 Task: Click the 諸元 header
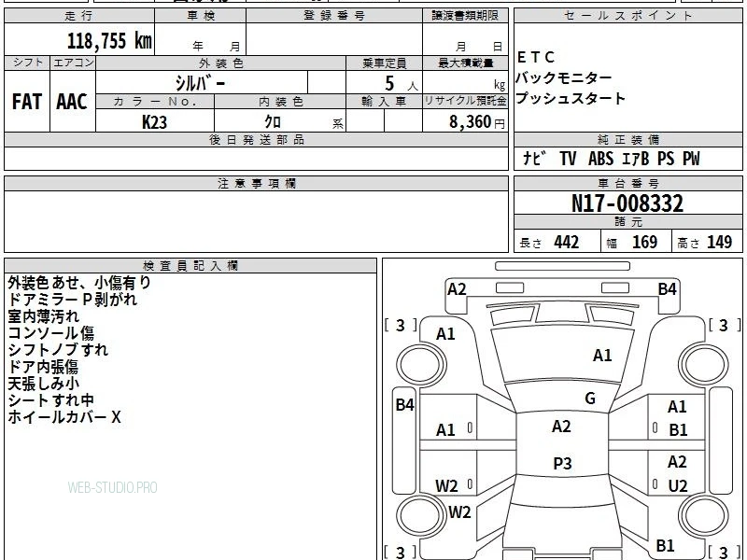click(627, 222)
